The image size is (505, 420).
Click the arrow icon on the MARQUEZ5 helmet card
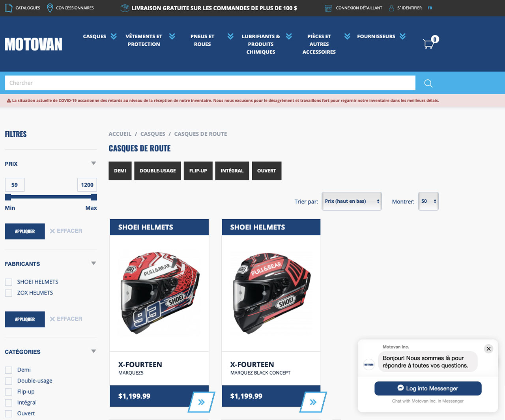[201, 402]
